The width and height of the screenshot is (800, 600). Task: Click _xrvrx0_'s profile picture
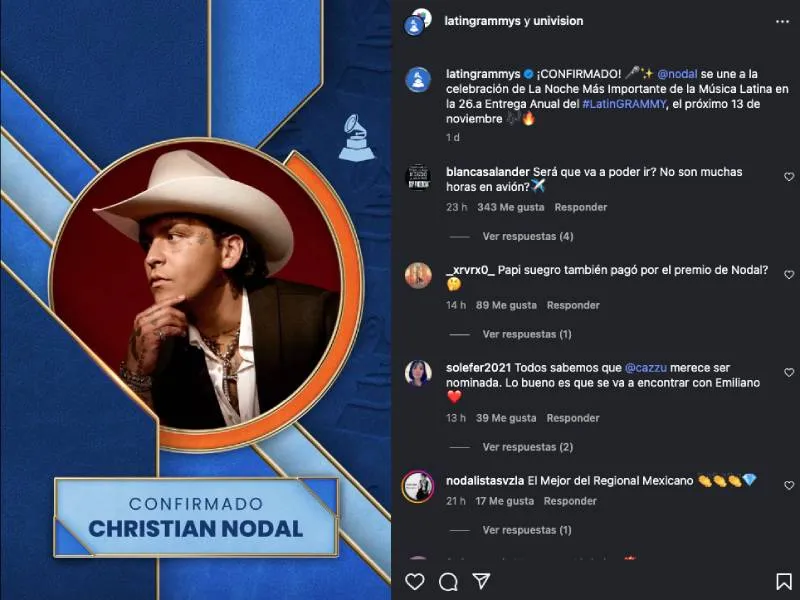pos(417,277)
